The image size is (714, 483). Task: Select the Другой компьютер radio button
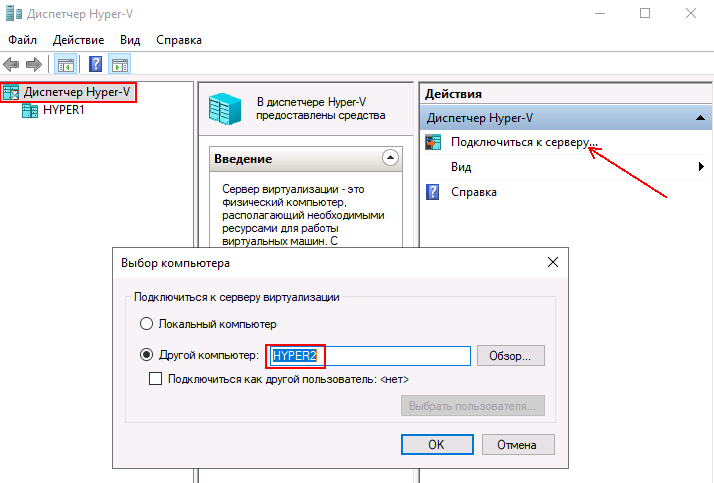[x=146, y=355]
